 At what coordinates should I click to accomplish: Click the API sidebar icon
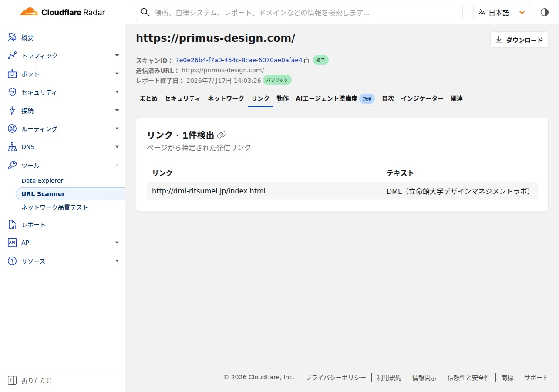pyautogui.click(x=12, y=243)
